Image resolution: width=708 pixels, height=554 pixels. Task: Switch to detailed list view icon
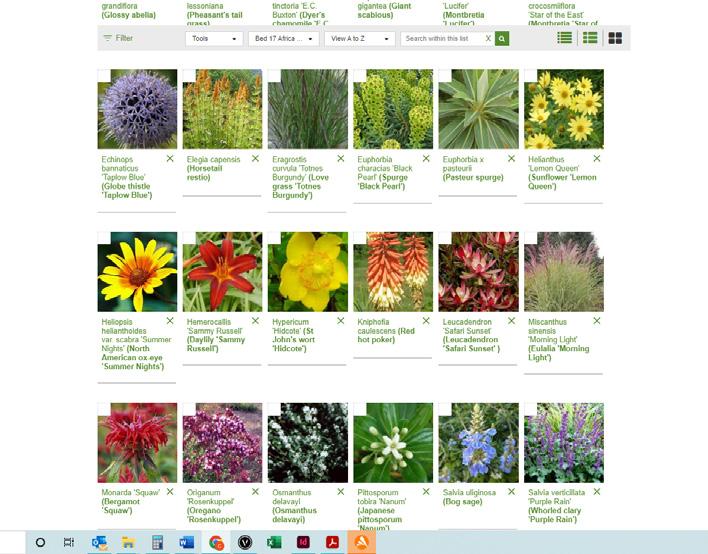click(590, 38)
